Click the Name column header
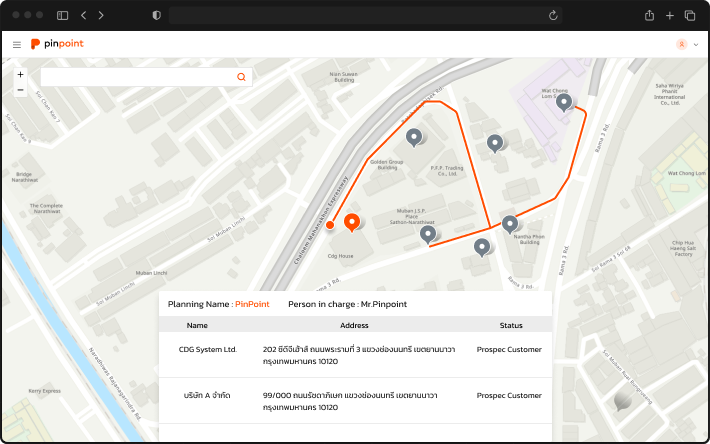 pyautogui.click(x=197, y=325)
